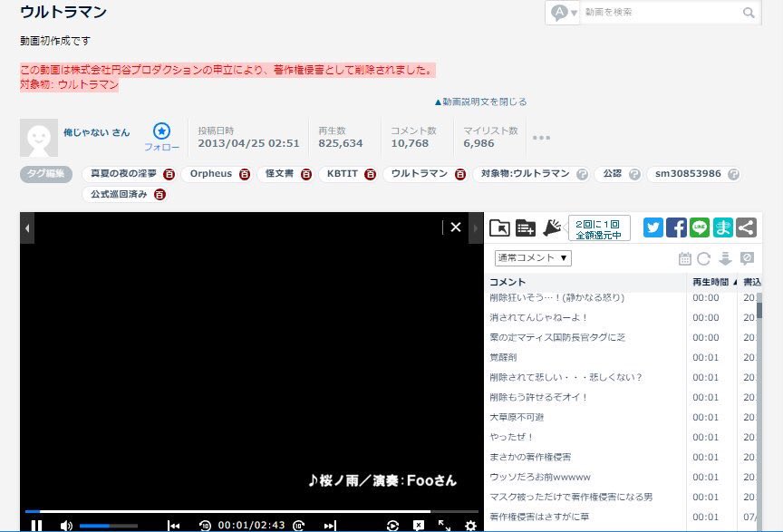The height and width of the screenshot is (532, 783).
Task: Jump to the start of the video
Action: (x=173, y=526)
